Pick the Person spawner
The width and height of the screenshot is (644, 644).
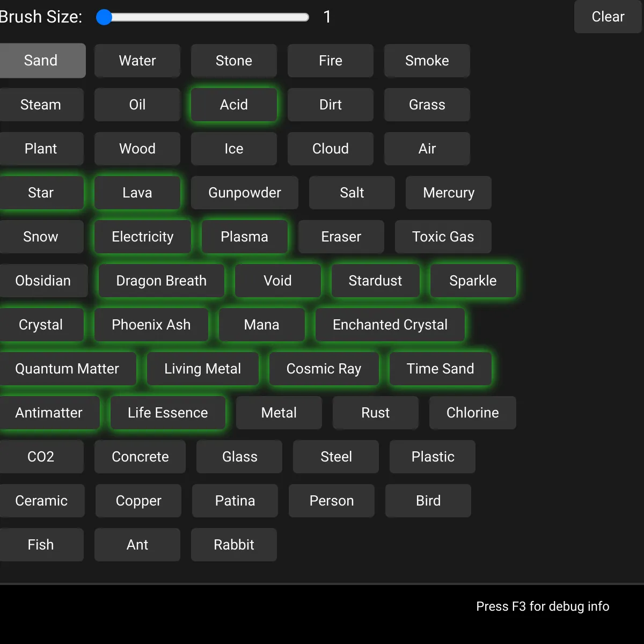point(331,501)
